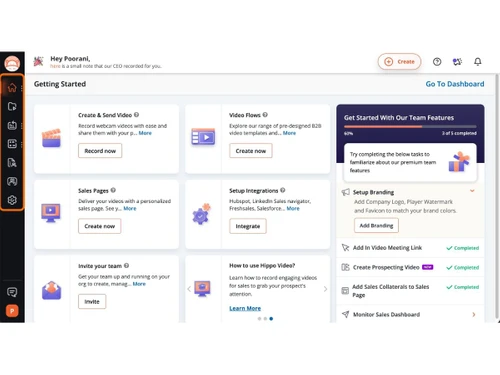Select the second carousel dot
This screenshot has width=500, height=375.
point(265,319)
